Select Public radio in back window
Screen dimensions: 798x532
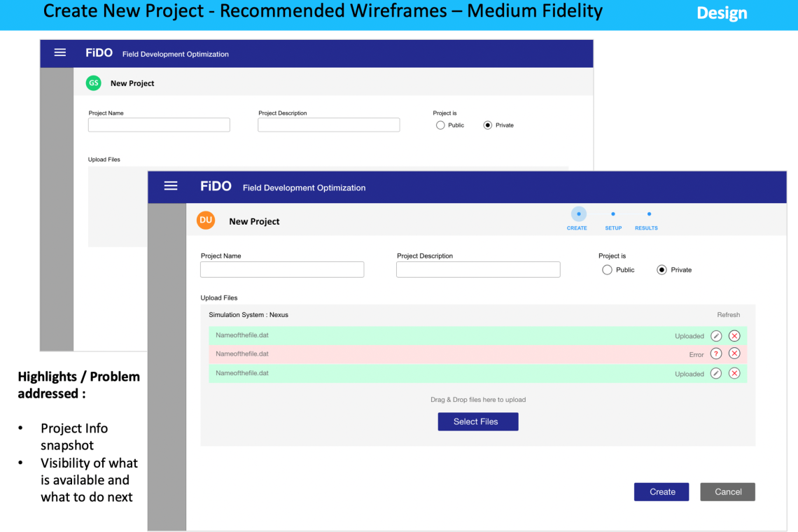(441, 125)
